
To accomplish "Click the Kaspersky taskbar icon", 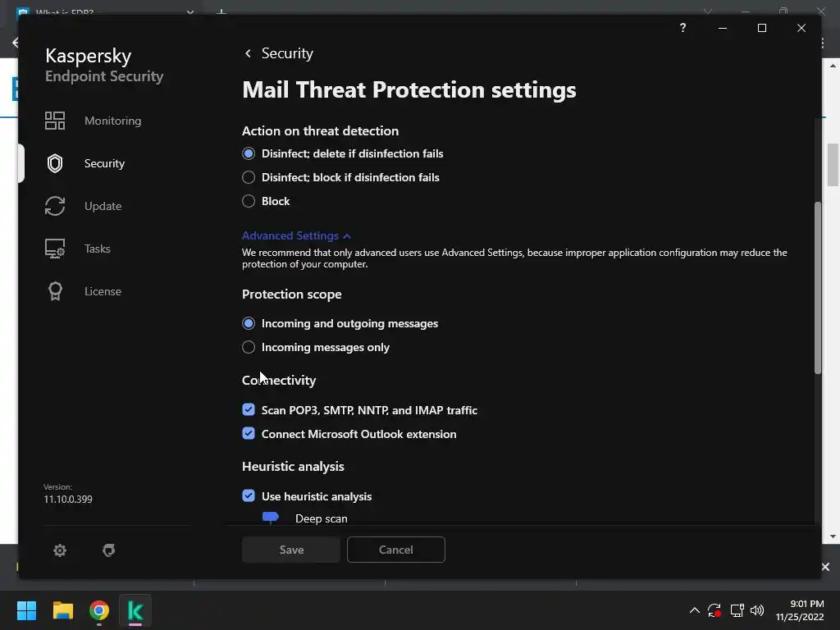I will [x=135, y=610].
